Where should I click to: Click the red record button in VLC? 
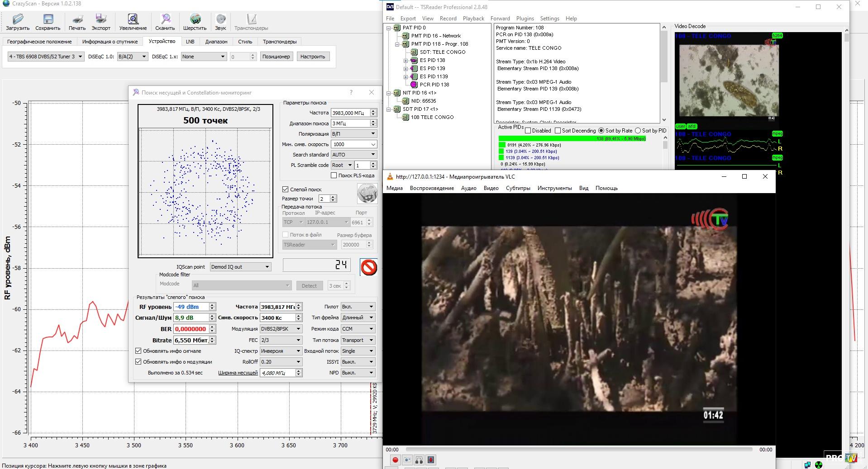pos(395,460)
